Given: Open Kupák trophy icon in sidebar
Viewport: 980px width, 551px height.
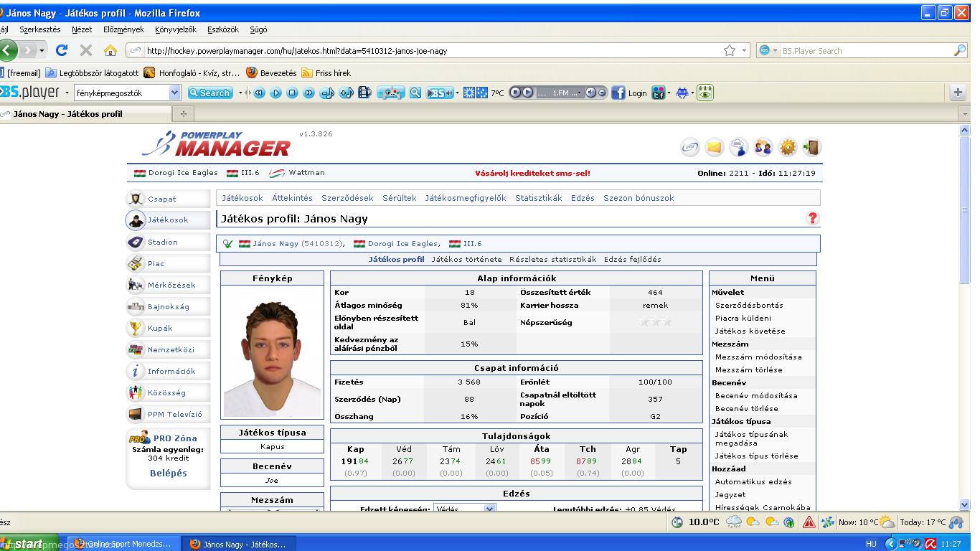Looking at the screenshot, I should coord(135,328).
